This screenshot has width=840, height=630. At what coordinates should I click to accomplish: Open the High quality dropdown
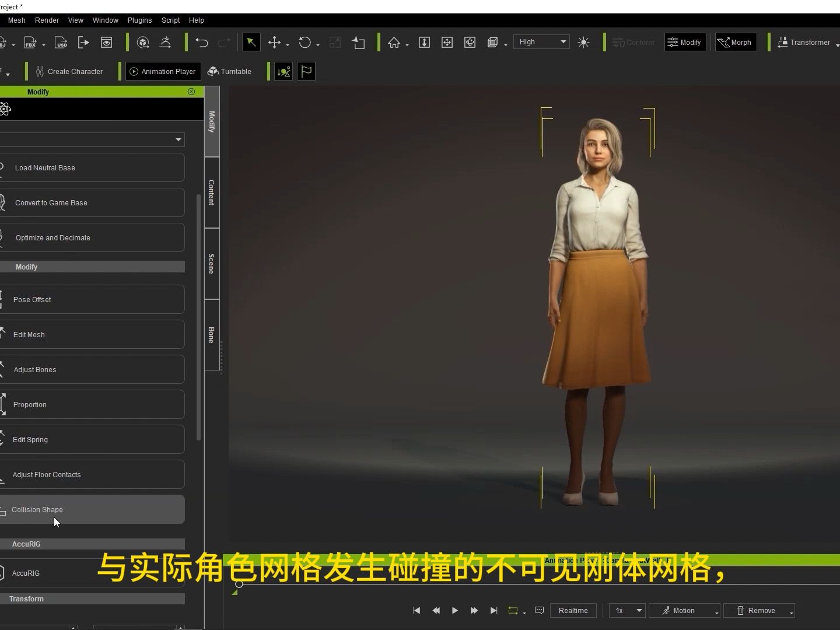click(x=542, y=42)
